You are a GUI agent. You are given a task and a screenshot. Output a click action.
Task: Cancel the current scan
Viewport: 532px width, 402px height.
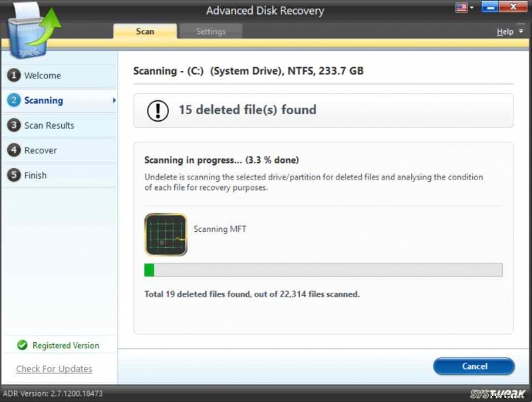pyautogui.click(x=473, y=366)
